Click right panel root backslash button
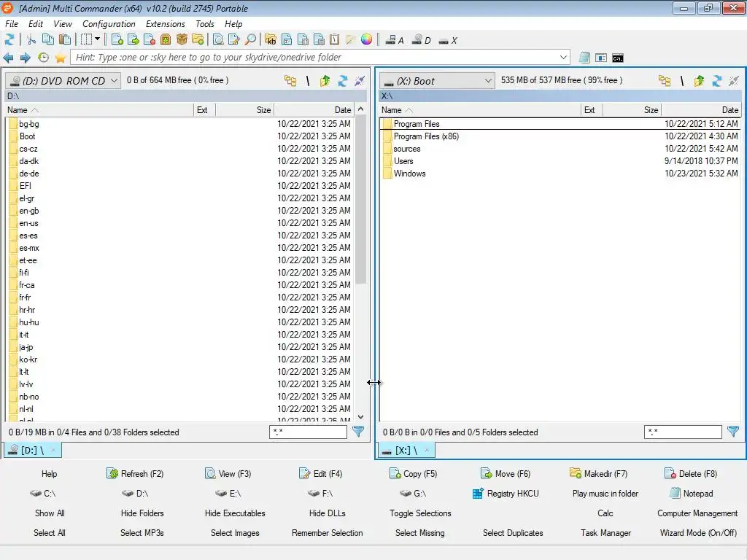747x560 pixels. click(x=682, y=80)
